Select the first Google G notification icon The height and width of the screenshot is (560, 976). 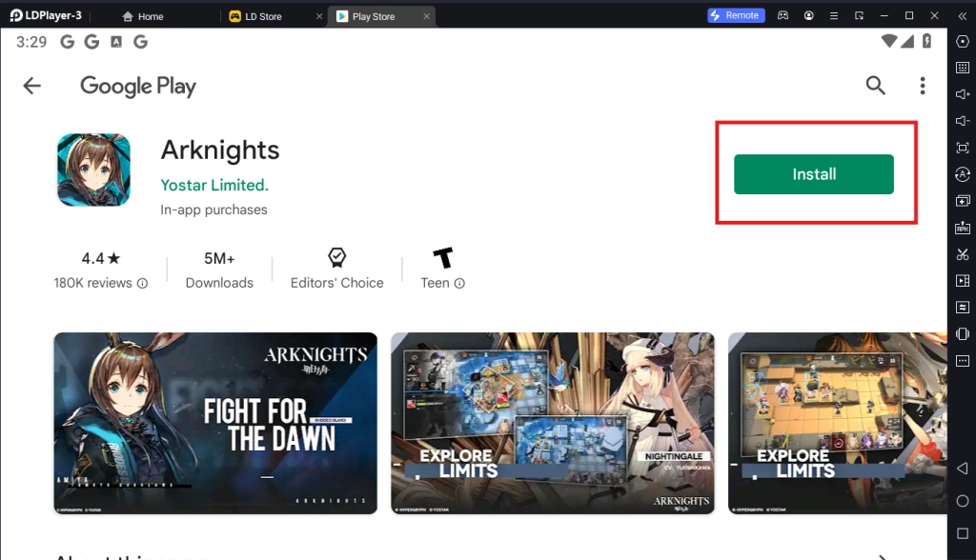click(68, 42)
